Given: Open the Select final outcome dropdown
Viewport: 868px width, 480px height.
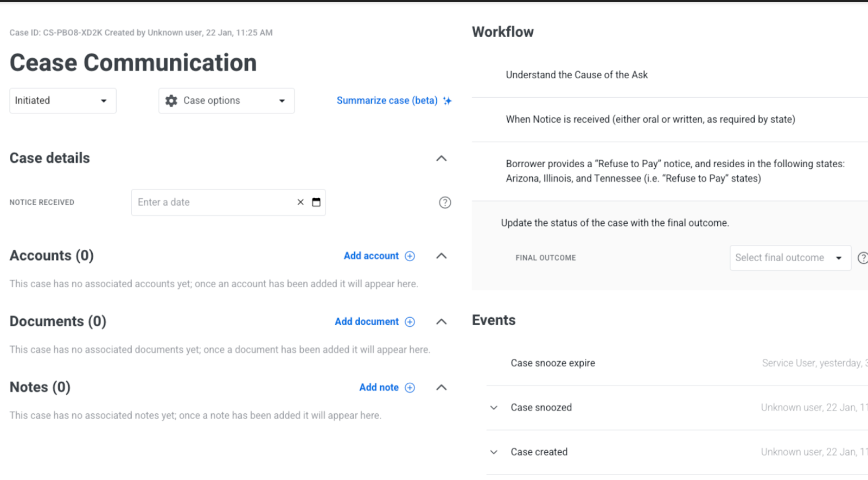Looking at the screenshot, I should click(x=789, y=258).
